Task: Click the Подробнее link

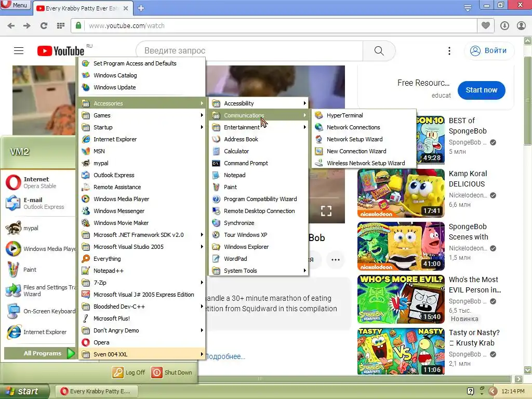Action: click(225, 356)
